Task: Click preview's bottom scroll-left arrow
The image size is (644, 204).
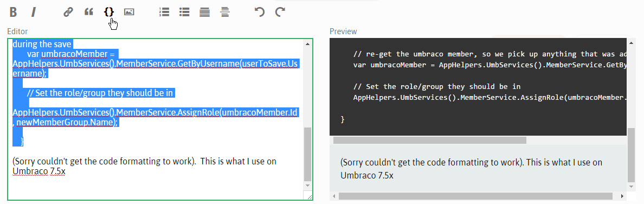Action: [334, 196]
